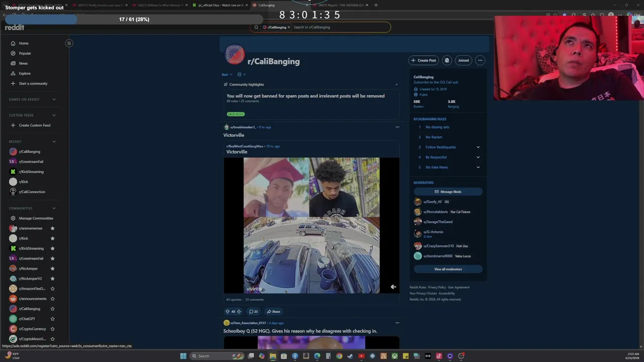Image resolution: width=644 pixels, height=362 pixels.
Task: Favorite r/announcements with its star
Action: (x=52, y=299)
